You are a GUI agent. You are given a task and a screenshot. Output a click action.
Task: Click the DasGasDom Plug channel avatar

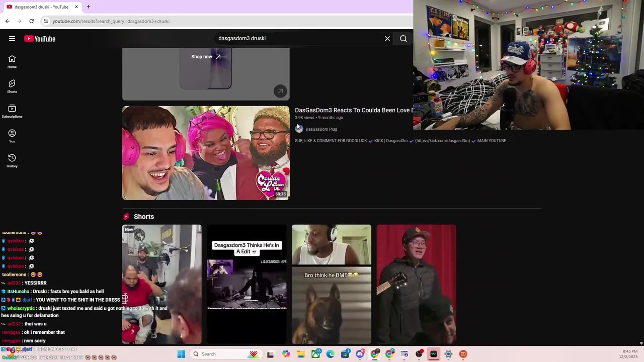(299, 129)
